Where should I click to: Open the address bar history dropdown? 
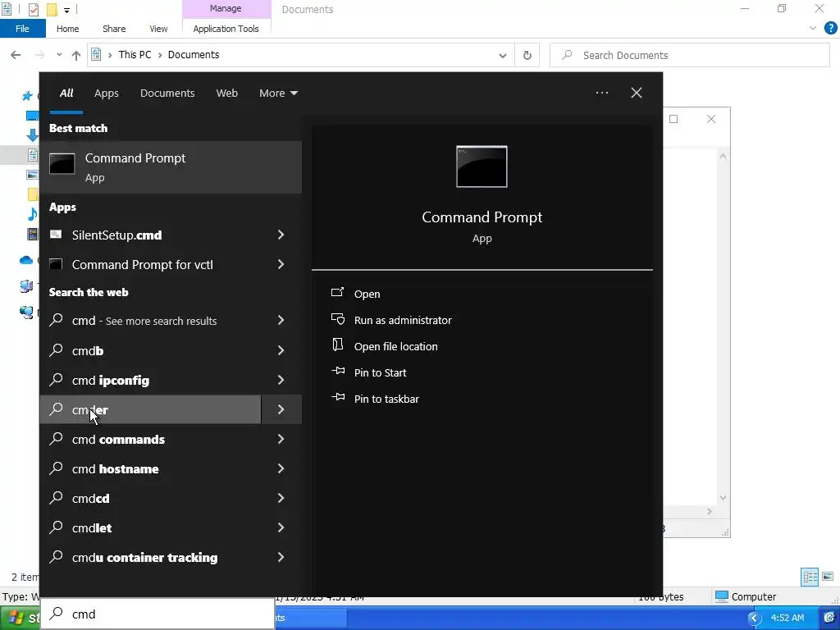[503, 55]
